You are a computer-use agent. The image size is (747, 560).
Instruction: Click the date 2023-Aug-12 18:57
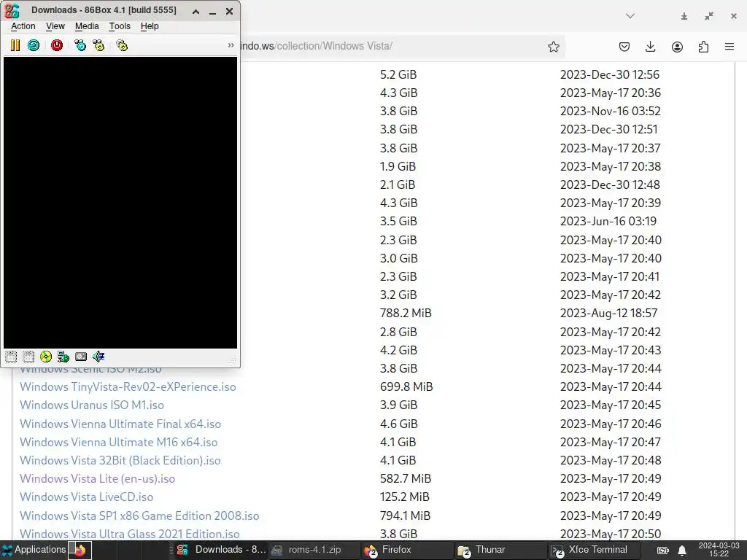click(x=608, y=313)
